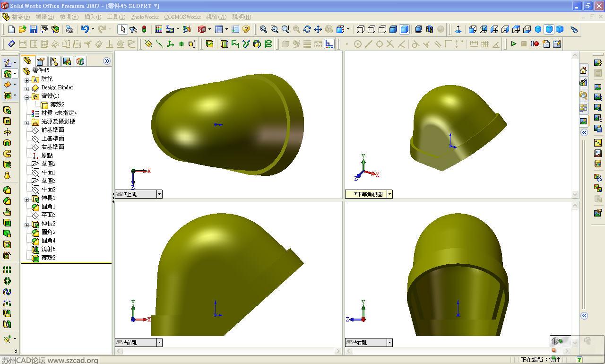Open the Extruded Boss/Base tool
605x364 pixels.
(x=7, y=110)
